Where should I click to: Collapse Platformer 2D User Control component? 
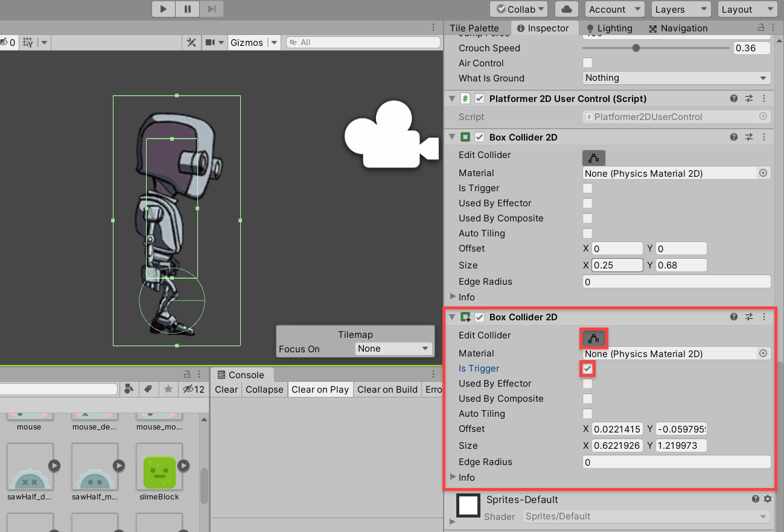[x=451, y=98]
